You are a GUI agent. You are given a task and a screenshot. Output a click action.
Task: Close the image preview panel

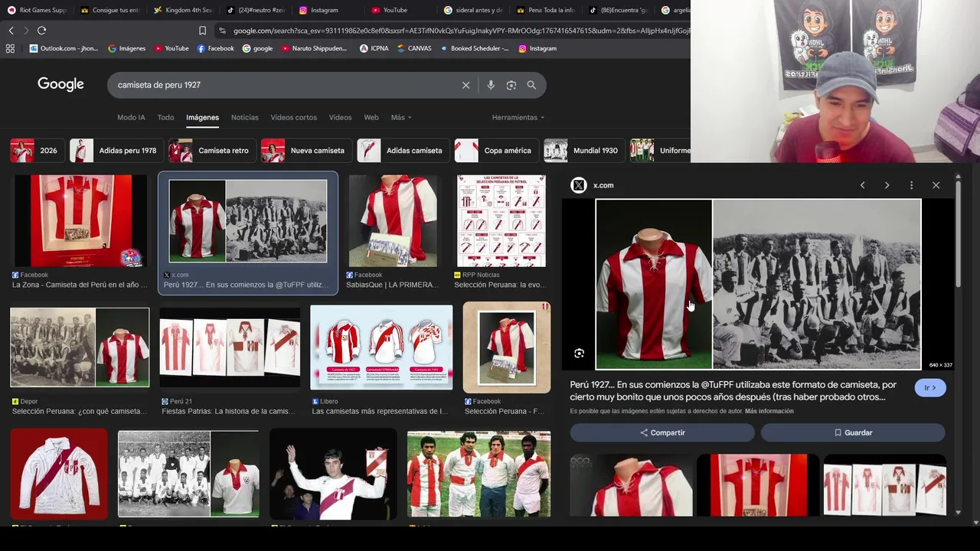[x=936, y=185]
